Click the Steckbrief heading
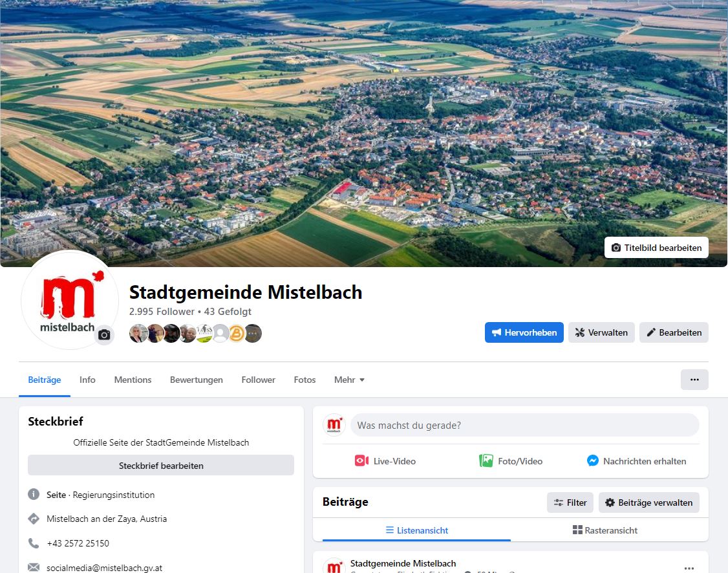The image size is (728, 573). point(55,421)
